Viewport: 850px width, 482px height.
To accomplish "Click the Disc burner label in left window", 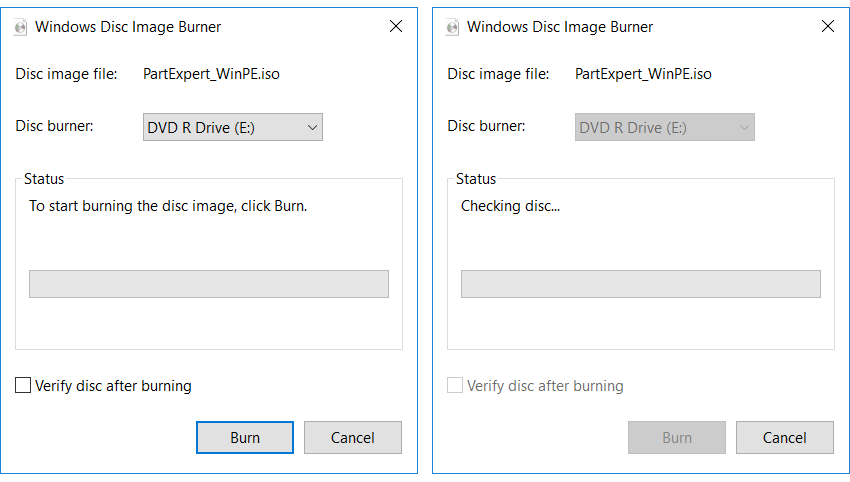I will click(x=54, y=126).
